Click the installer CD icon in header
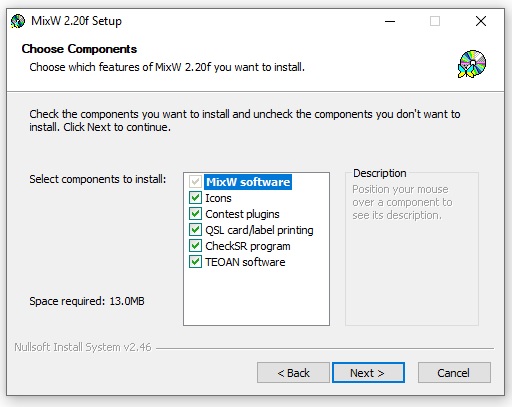Screen dimensions: 512x407 tap(472, 64)
